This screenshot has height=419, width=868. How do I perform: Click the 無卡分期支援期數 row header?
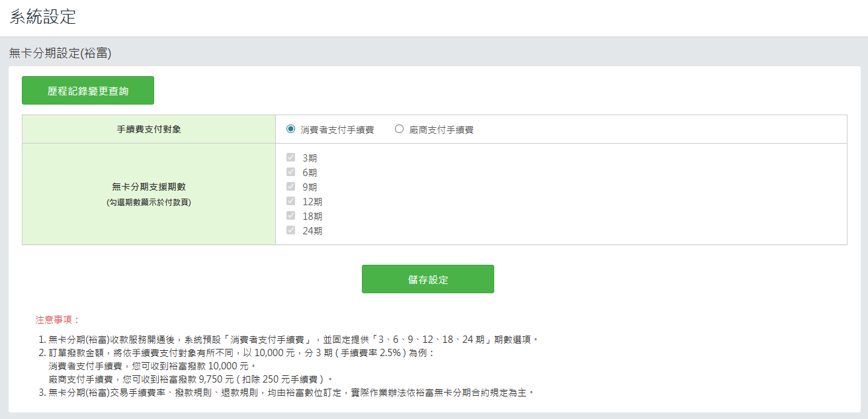click(149, 187)
